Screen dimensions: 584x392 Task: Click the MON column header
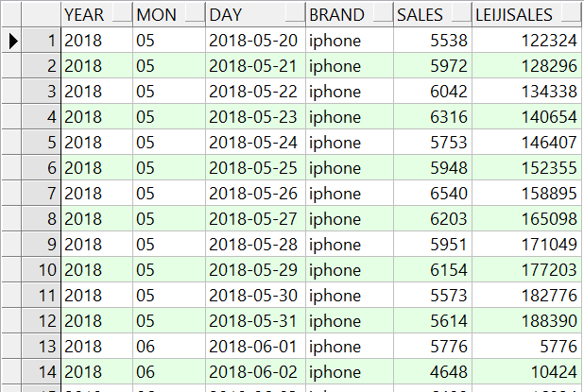(168, 15)
